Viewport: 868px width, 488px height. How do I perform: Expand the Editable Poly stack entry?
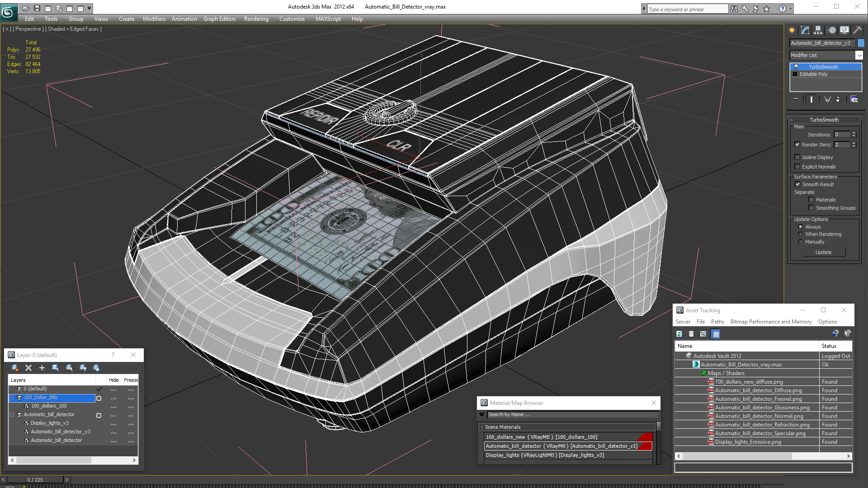coord(795,74)
